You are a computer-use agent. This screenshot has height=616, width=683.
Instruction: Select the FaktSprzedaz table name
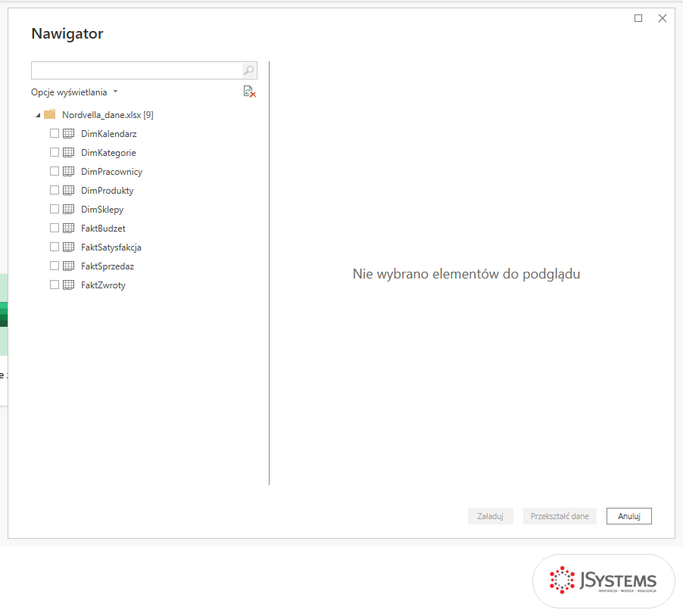[108, 266]
